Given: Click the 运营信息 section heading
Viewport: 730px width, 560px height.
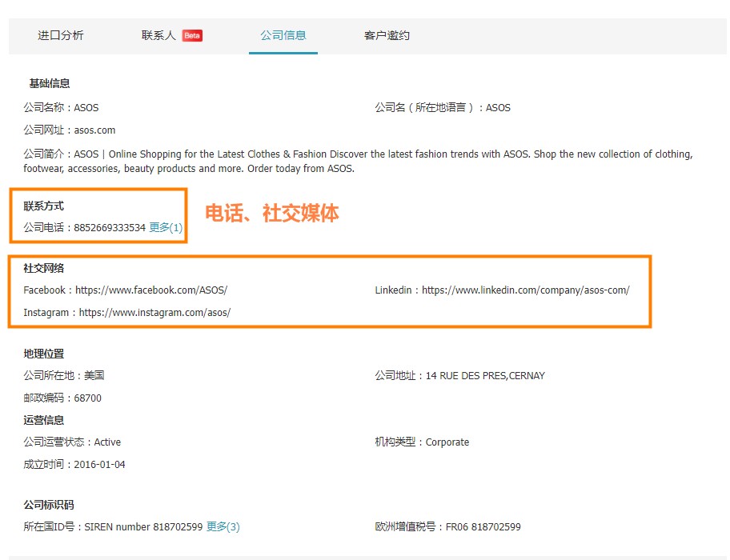Looking at the screenshot, I should pos(44,421).
